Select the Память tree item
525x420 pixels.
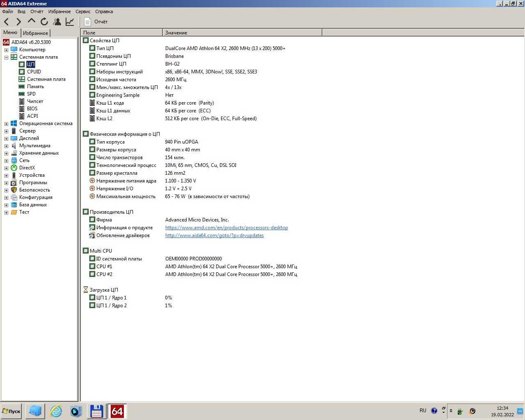pyautogui.click(x=35, y=87)
